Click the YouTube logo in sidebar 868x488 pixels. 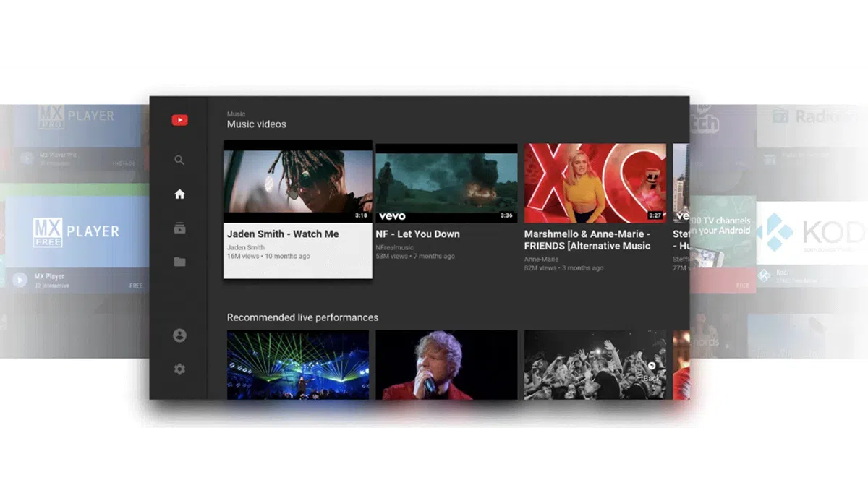coord(179,121)
